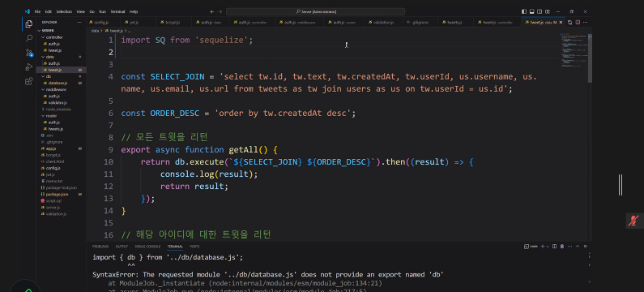Switch to the tweet.js controller tab
Image resolution: width=644 pixels, height=292 pixels.
point(497,22)
